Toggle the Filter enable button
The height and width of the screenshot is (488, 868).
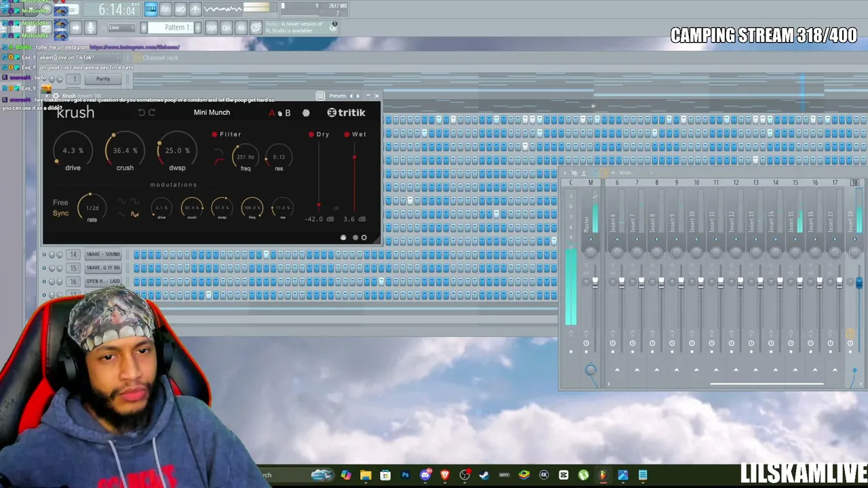214,134
